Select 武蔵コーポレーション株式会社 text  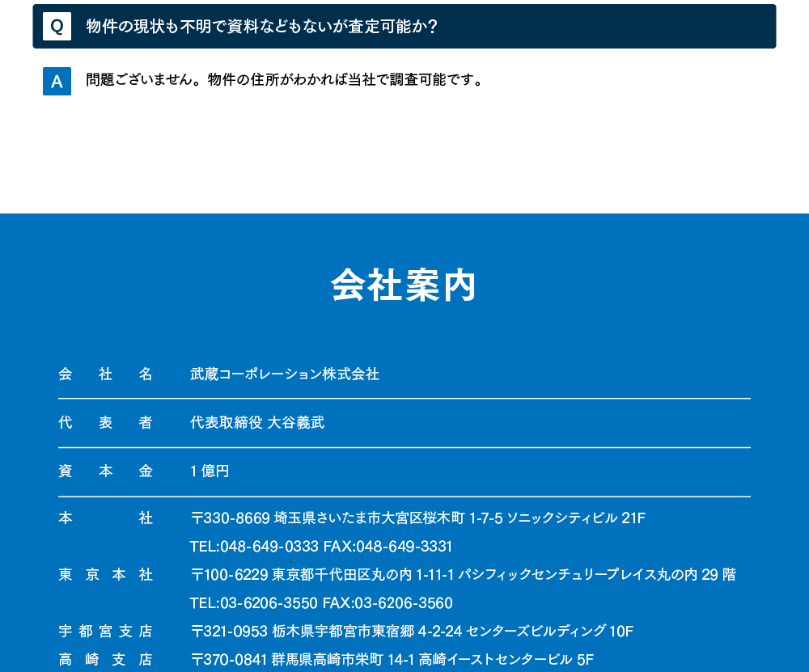click(x=285, y=374)
